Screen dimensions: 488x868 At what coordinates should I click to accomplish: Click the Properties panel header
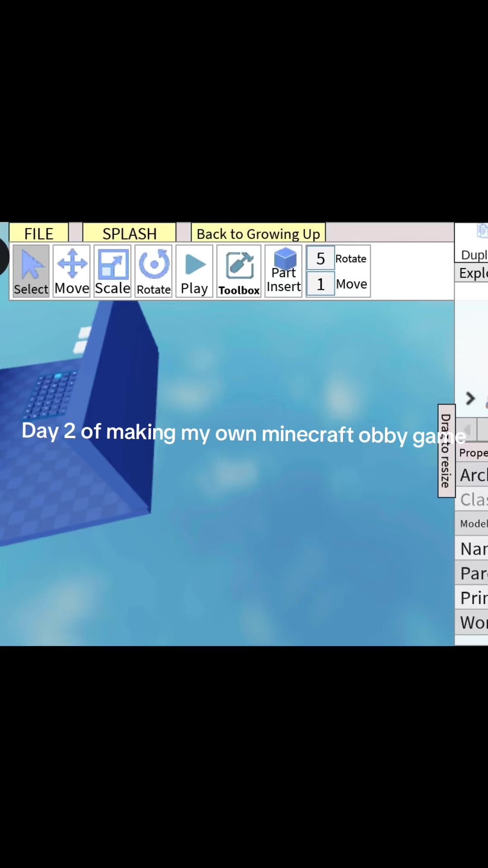click(x=472, y=452)
